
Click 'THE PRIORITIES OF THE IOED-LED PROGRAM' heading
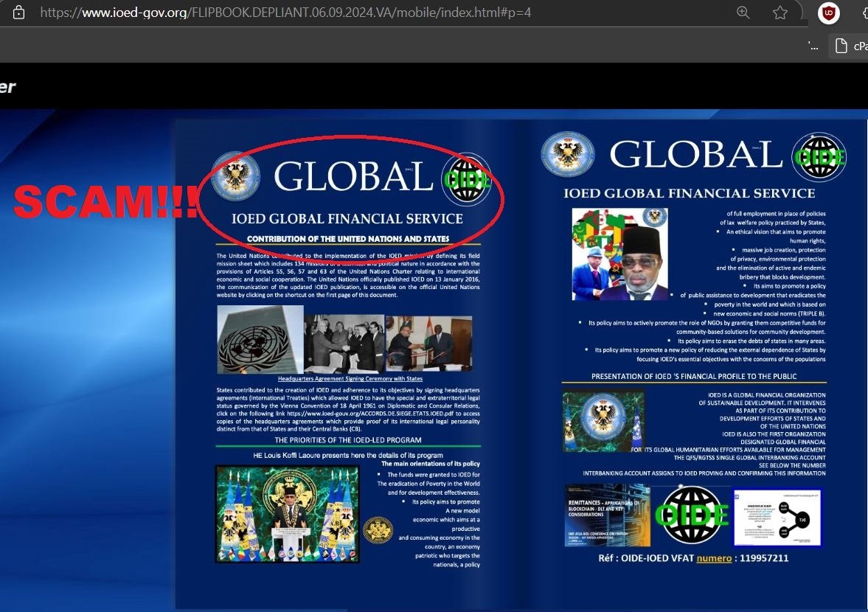(348, 440)
